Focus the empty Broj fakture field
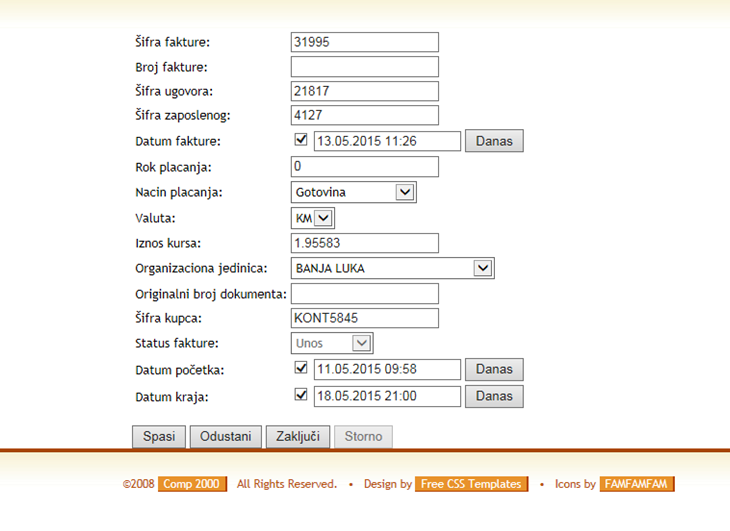730x531 pixels. click(x=365, y=67)
